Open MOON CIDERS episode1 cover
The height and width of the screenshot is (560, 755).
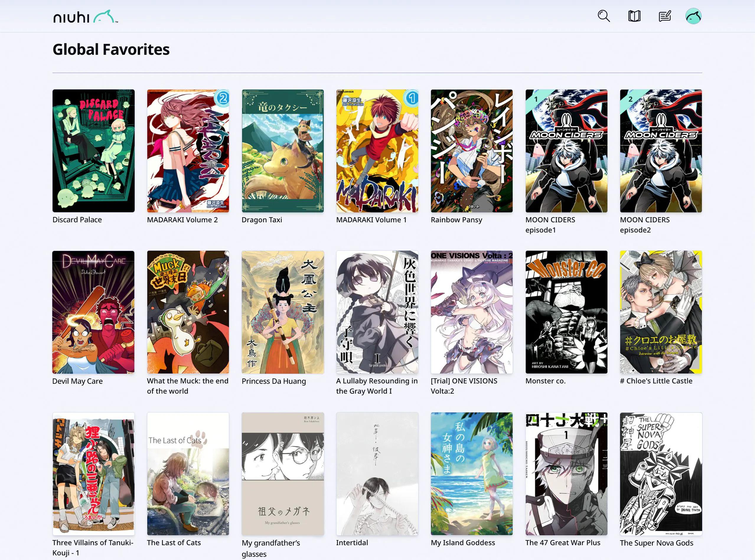coord(567,151)
